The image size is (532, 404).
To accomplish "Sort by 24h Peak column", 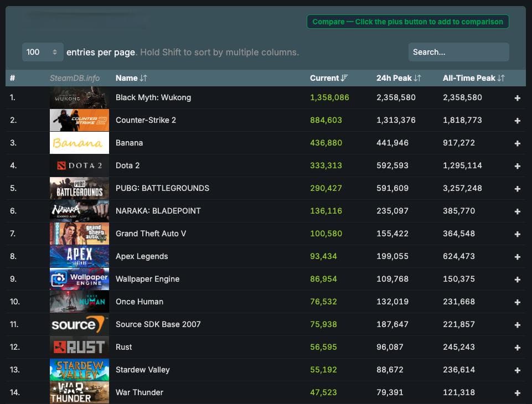I will 399,78.
